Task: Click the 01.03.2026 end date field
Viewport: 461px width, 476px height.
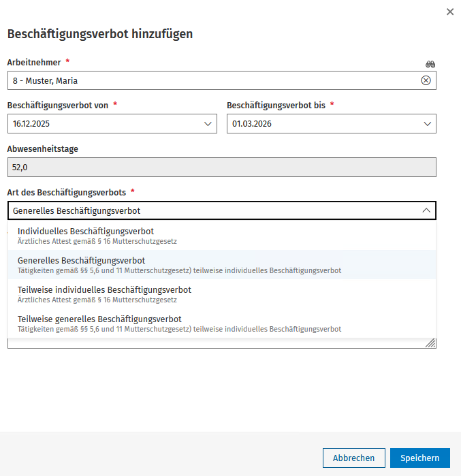Action: (332, 123)
